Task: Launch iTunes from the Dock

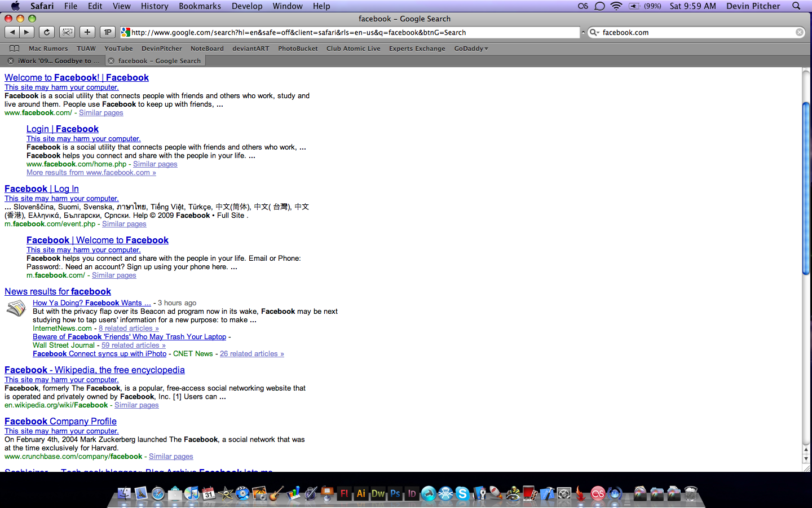Action: 192,494
